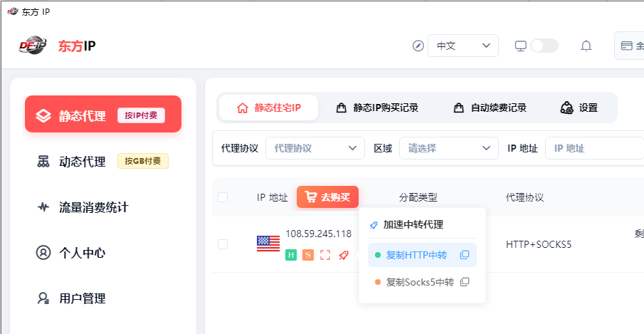
Task: Switch to 静态IP购买记录 tab
Action: click(x=376, y=108)
